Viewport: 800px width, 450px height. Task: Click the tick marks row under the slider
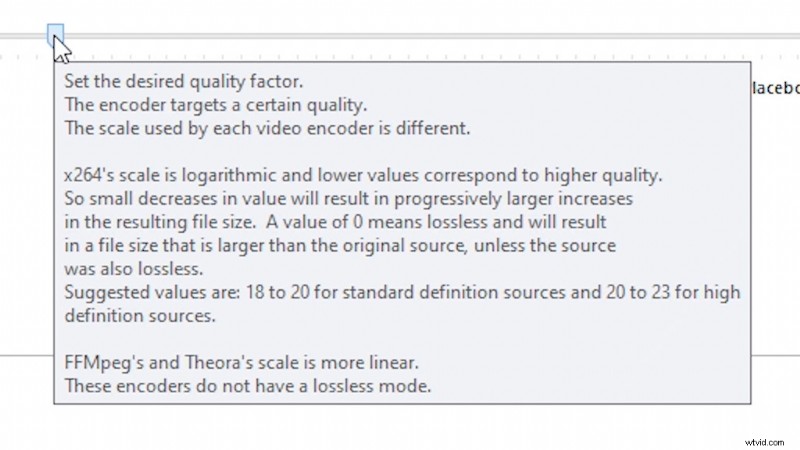point(400,57)
